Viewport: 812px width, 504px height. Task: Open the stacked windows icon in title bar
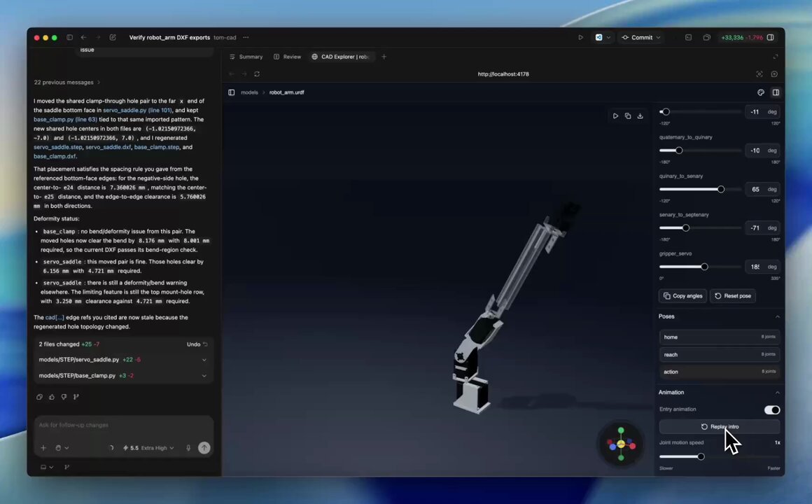[x=706, y=37]
